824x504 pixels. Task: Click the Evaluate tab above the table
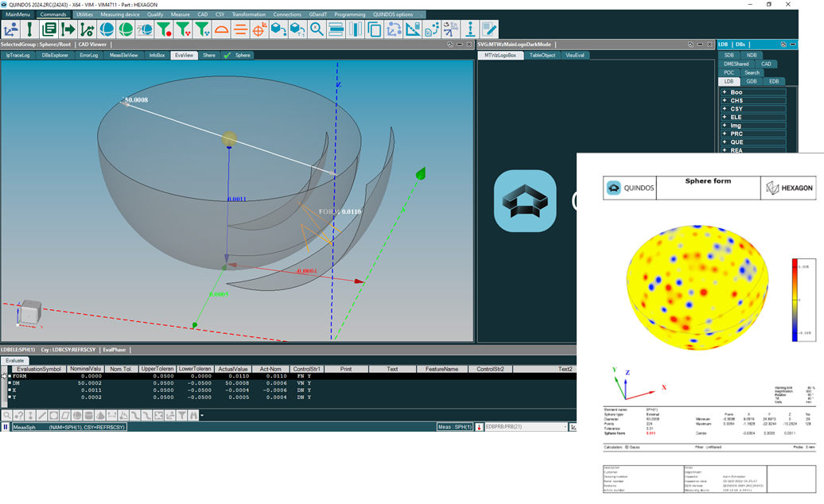tap(14, 361)
